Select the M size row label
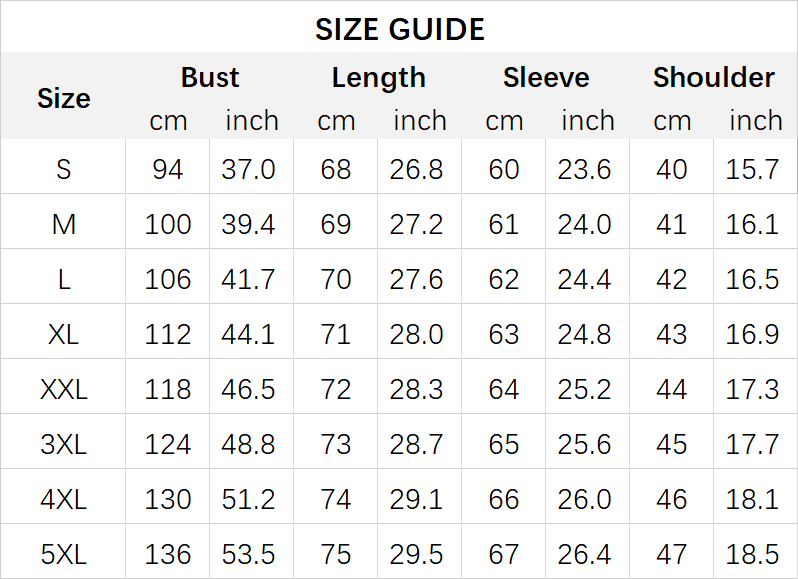Screen dimensions: 798x579 point(63,224)
